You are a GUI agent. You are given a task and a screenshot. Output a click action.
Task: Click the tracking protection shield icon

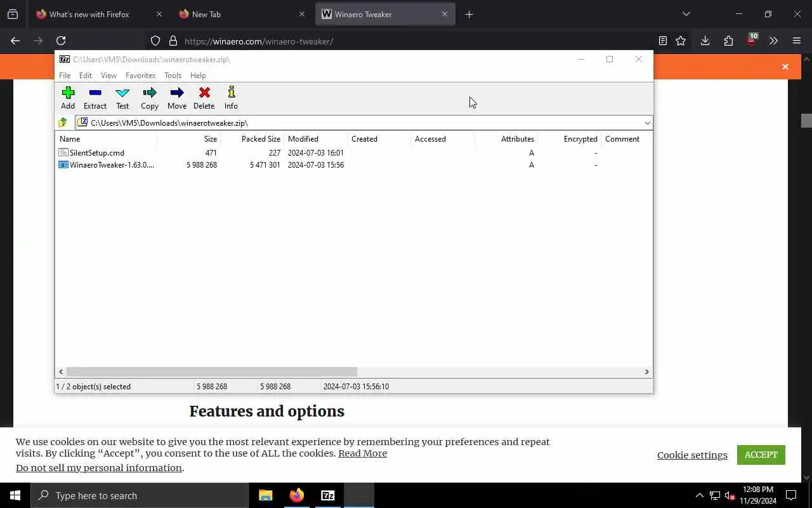point(155,41)
